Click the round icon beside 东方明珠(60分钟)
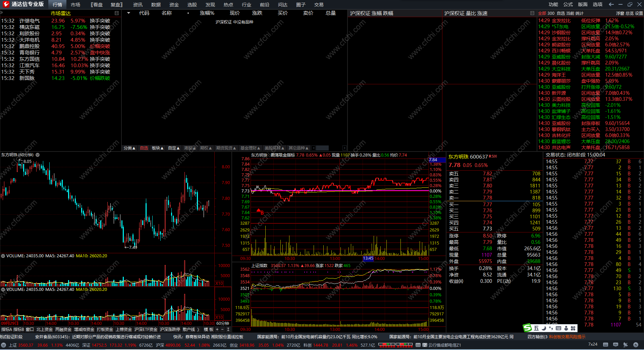The image size is (644, 350). point(38,155)
